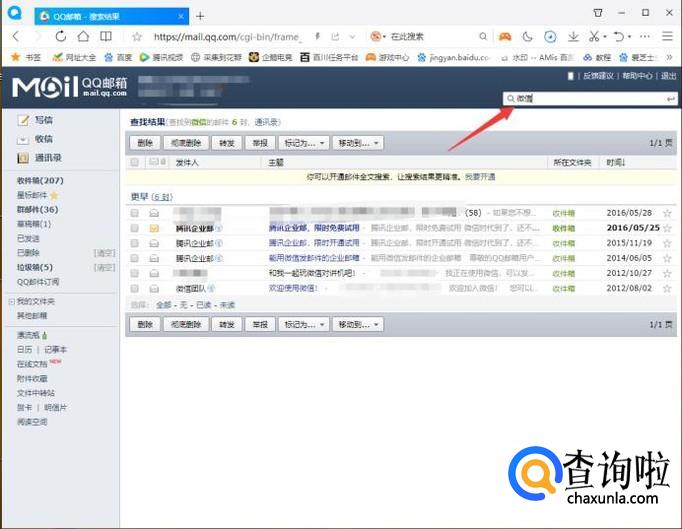Click the browser URL address field

(227, 37)
